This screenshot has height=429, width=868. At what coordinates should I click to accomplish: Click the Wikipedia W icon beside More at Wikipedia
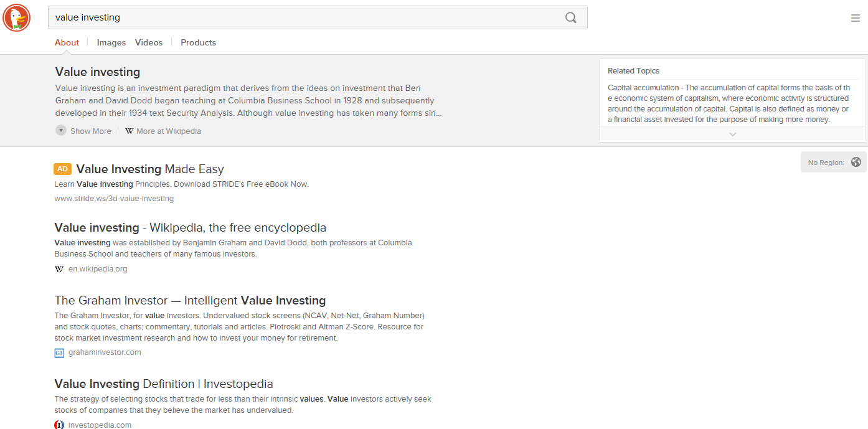(130, 131)
